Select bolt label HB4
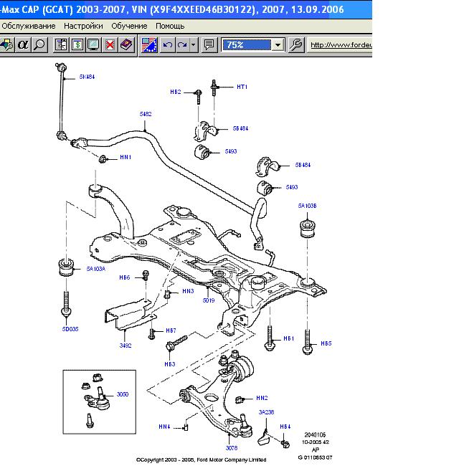Screen dimensions: 459x476 coord(285,427)
